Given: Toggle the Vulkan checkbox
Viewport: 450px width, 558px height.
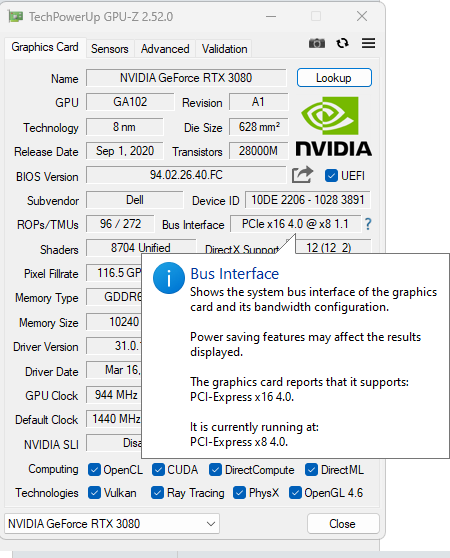Looking at the screenshot, I should coord(94,493).
